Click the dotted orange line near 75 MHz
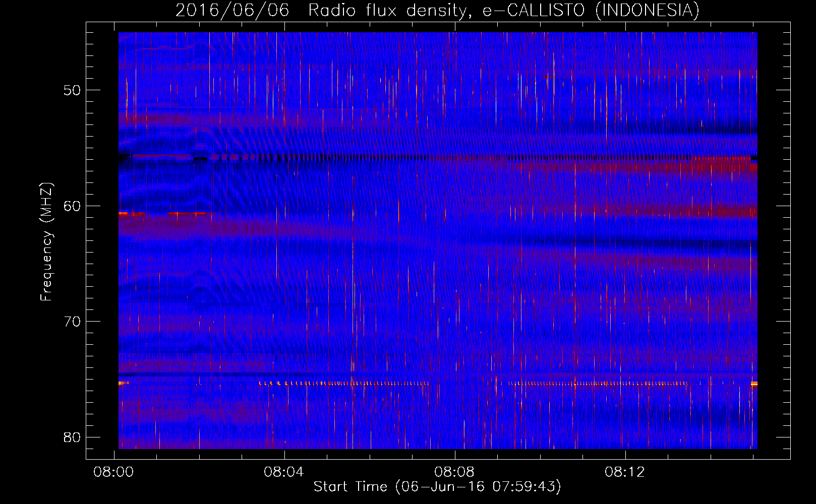Screen dimensions: 816x504 343,384
